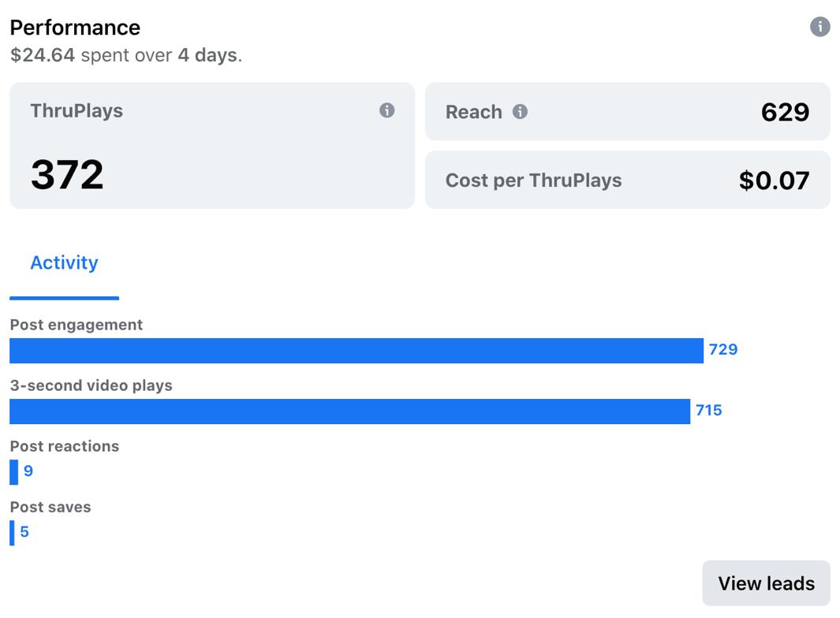
Task: Click the $0.07 Cost per ThruPlays value
Action: 774,181
